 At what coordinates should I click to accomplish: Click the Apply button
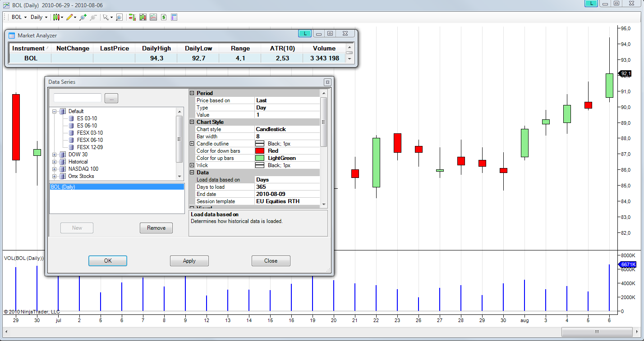(189, 261)
